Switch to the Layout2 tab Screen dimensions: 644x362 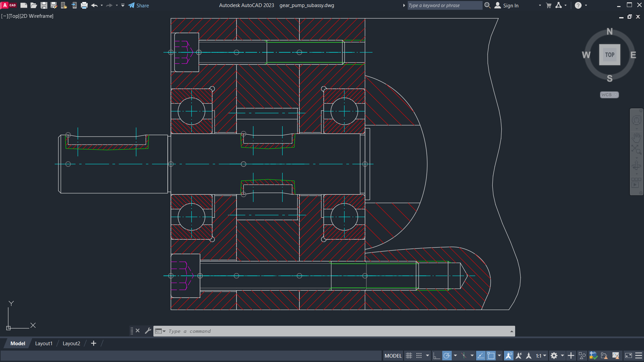tap(71, 343)
